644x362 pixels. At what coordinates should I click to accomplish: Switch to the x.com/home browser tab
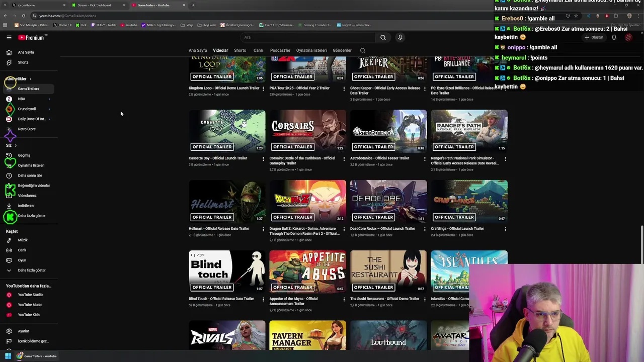(39, 5)
